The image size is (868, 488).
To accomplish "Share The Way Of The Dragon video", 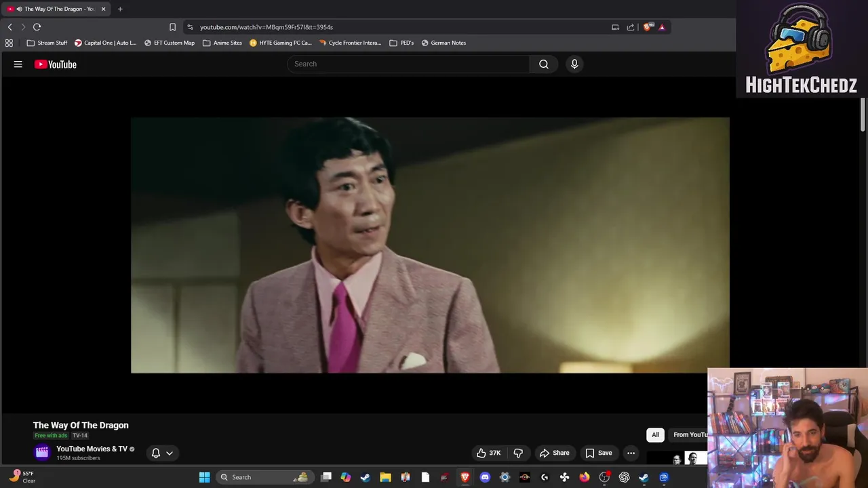I will click(x=554, y=453).
